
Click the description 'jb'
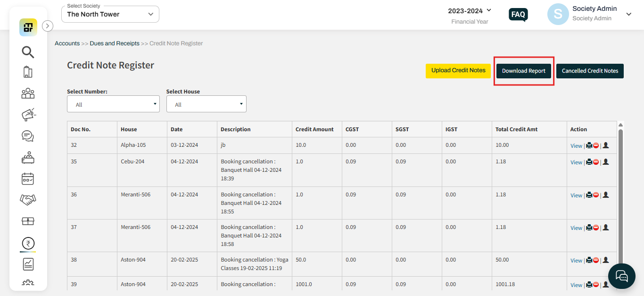(x=223, y=145)
